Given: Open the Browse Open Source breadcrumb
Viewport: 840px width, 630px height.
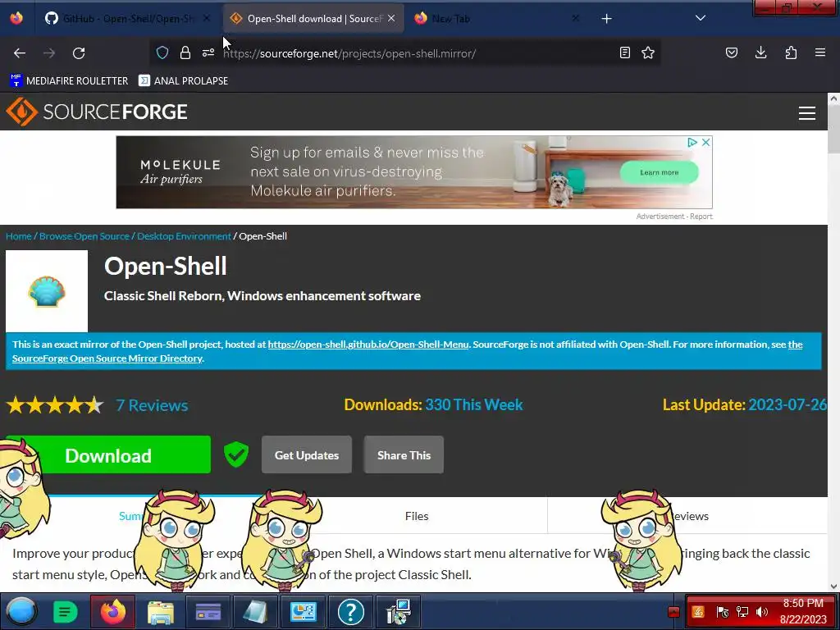Looking at the screenshot, I should point(84,236).
